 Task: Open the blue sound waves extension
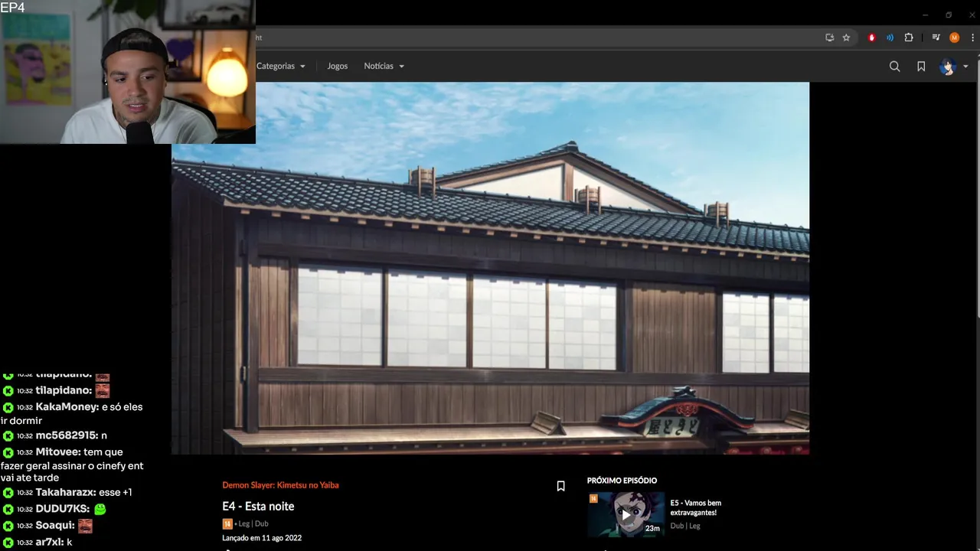[x=890, y=37]
